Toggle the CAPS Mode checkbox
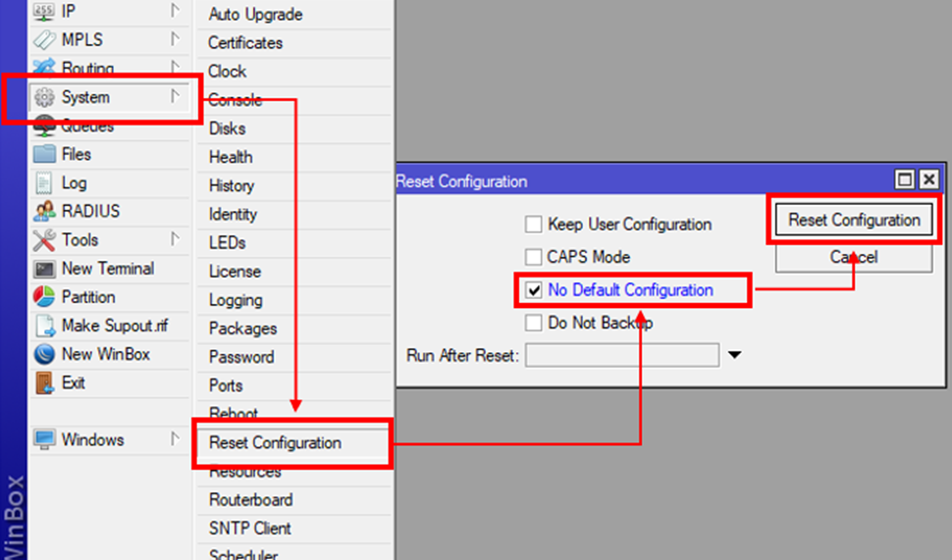 533,257
